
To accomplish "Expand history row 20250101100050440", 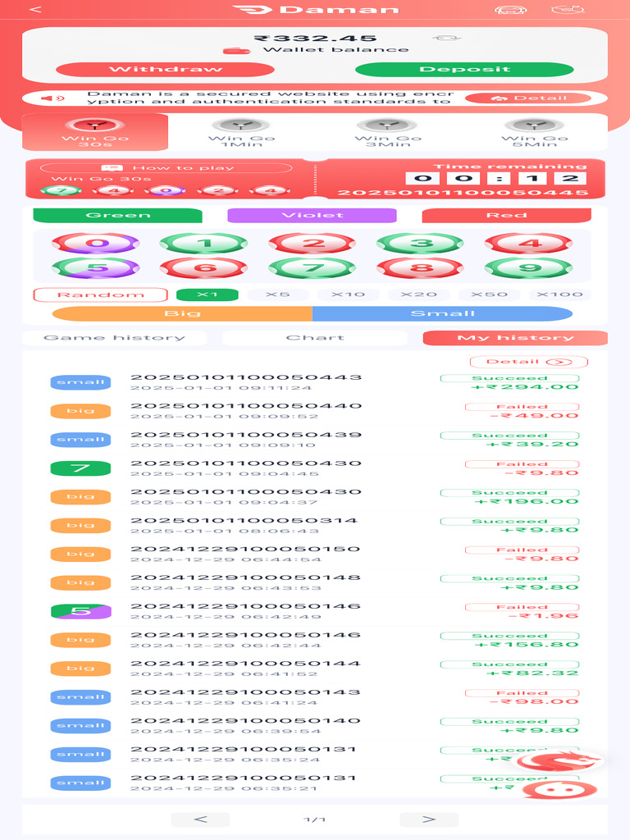I will click(x=315, y=411).
